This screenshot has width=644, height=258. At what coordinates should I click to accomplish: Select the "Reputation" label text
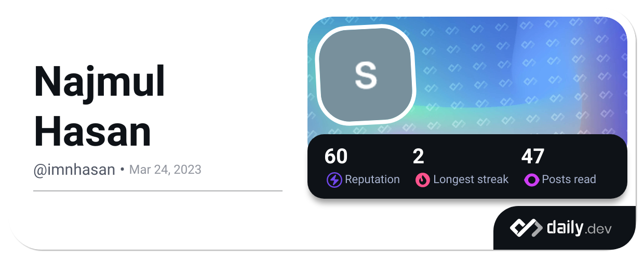[372, 179]
